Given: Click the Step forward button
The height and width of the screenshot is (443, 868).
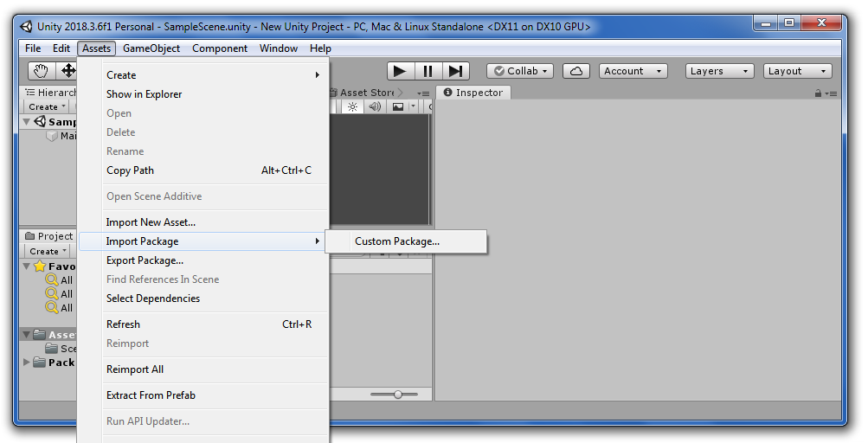Looking at the screenshot, I should pos(455,71).
